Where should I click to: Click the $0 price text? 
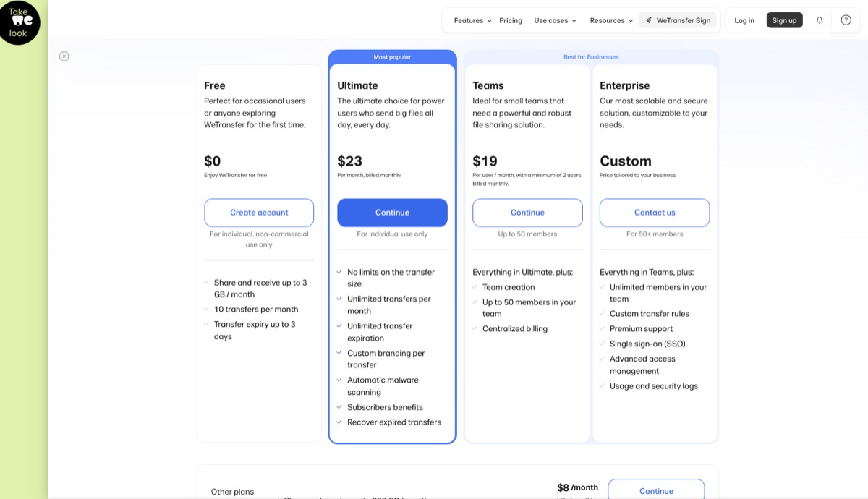click(x=213, y=161)
